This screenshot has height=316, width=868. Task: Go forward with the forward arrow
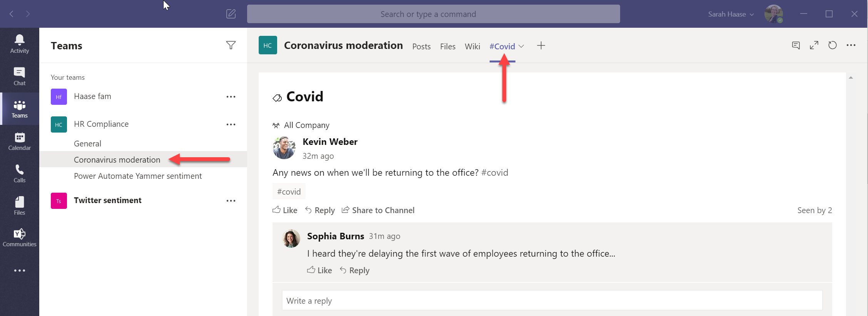[x=28, y=14]
